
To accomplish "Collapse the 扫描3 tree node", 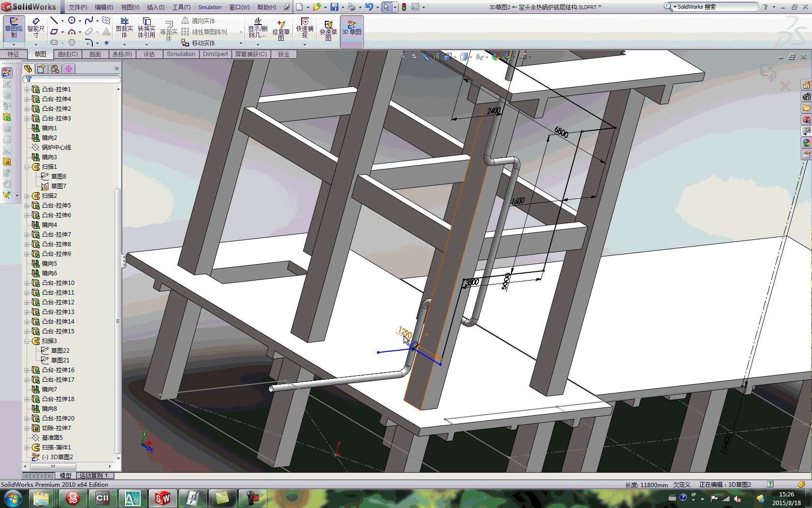I will [x=27, y=341].
